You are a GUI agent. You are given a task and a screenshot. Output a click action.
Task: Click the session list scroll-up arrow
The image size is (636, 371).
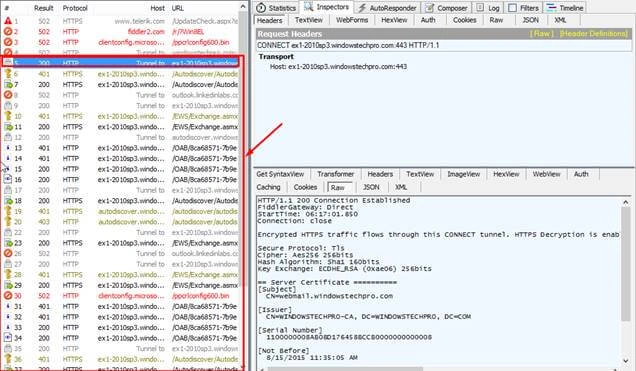(243, 7)
